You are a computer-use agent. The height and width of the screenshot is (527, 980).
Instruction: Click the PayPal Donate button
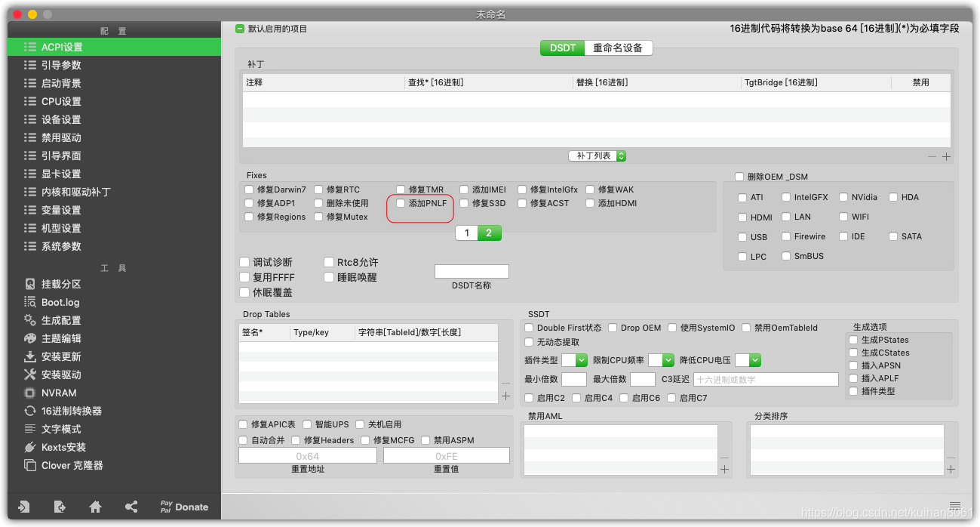click(x=184, y=507)
